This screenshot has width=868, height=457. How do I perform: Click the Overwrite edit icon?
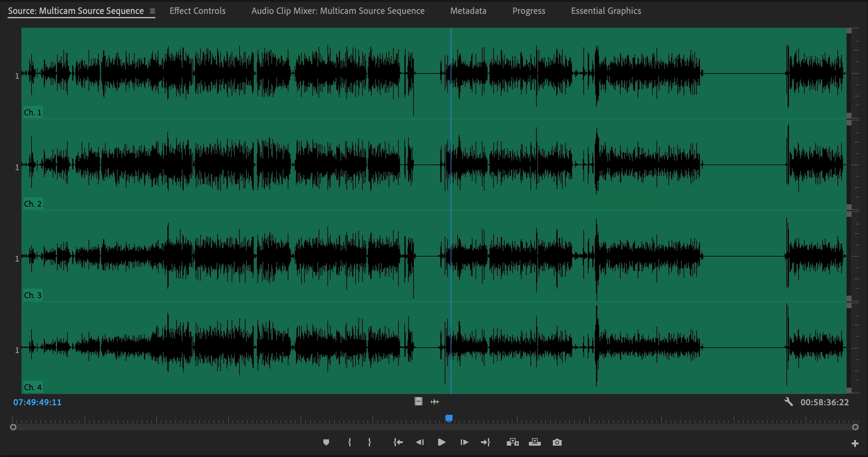pos(535,442)
